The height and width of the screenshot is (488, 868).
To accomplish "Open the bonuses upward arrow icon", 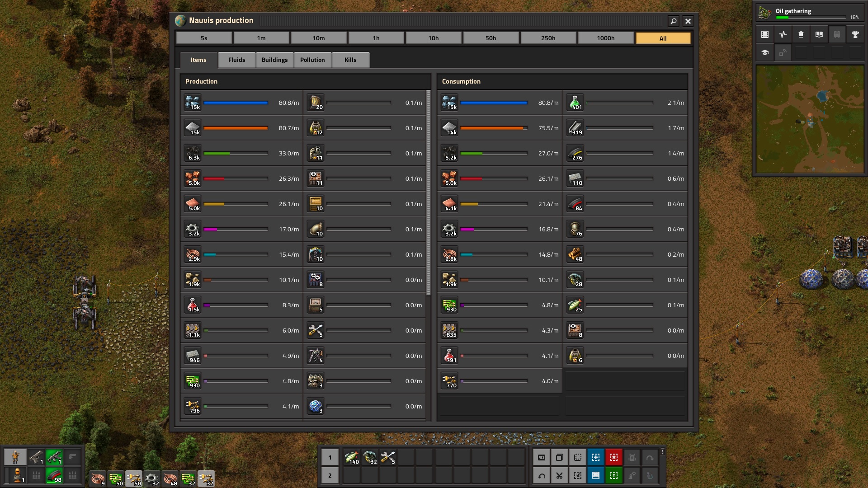I will (801, 34).
